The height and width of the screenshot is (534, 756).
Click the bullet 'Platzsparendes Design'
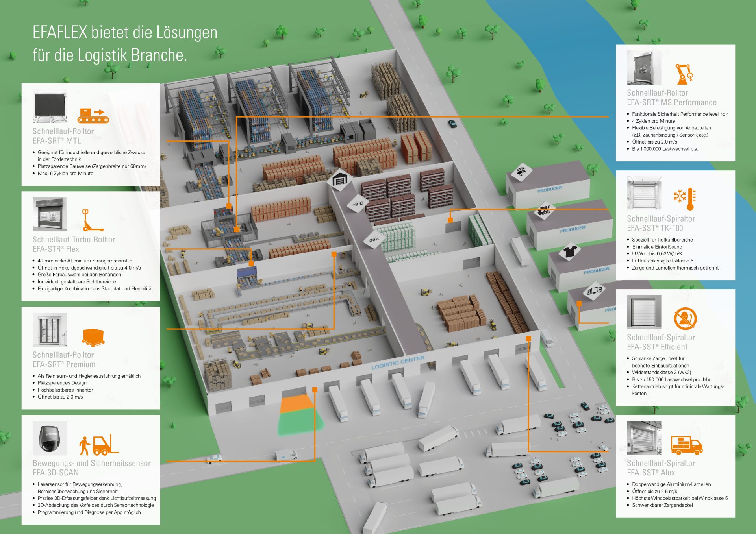tap(62, 383)
